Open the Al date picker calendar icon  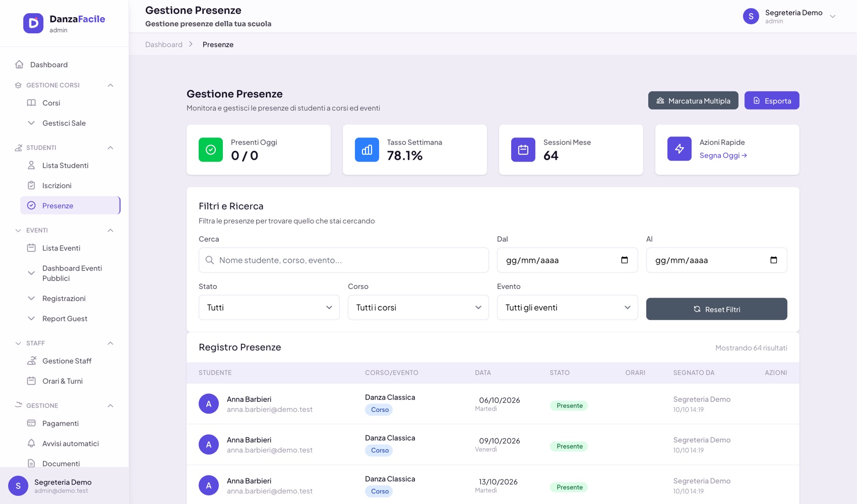click(774, 260)
